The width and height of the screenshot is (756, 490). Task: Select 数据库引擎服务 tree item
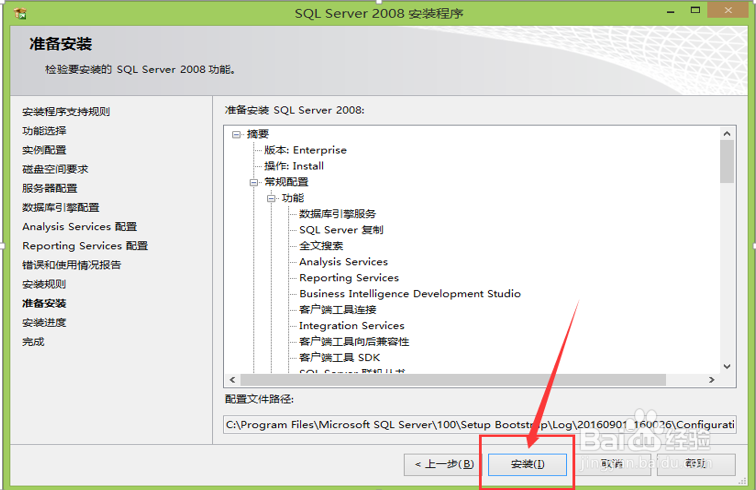click(x=337, y=214)
